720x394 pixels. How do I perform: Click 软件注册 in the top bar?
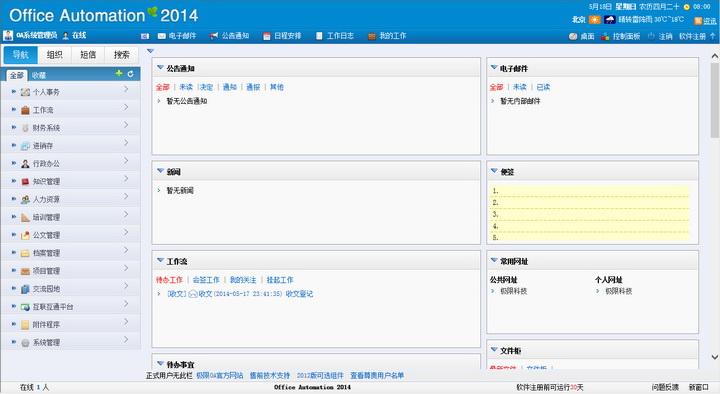pos(692,36)
